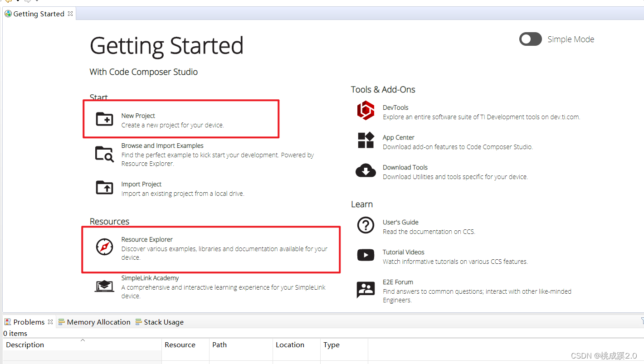Image resolution: width=644 pixels, height=364 pixels.
Task: Click the Memory Allocation tab icon
Action: 61,322
